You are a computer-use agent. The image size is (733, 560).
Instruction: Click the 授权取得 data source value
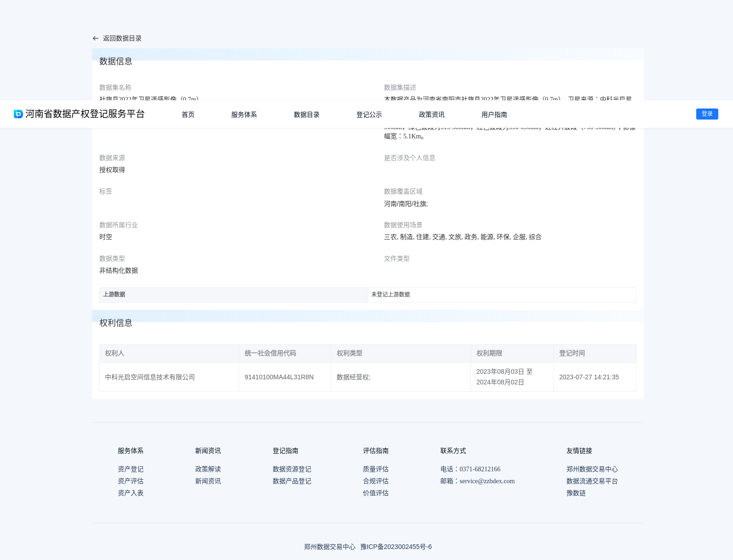pos(112,170)
